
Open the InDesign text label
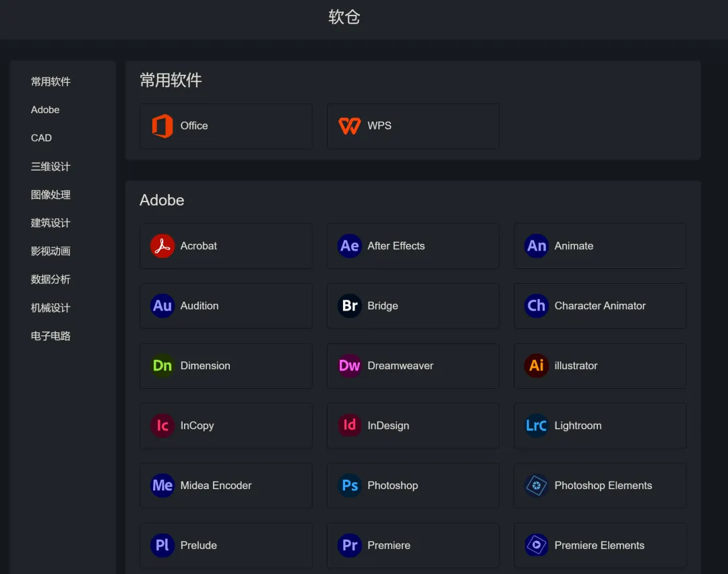click(x=388, y=426)
